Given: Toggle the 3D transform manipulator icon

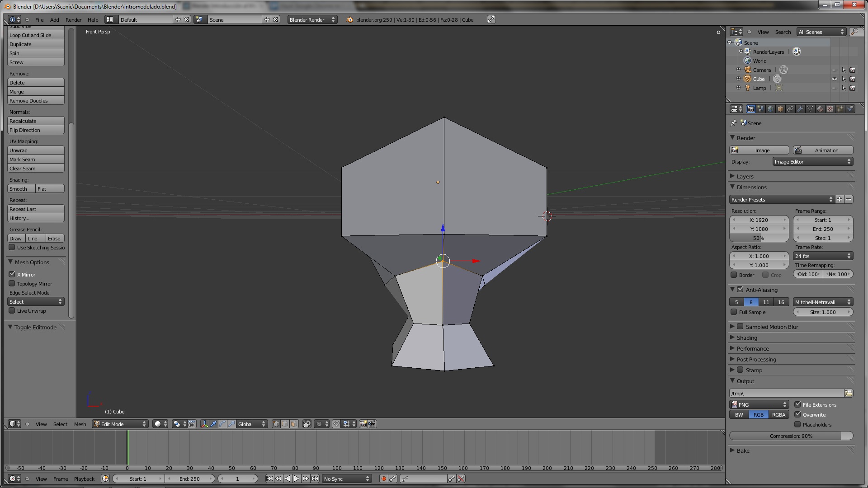Looking at the screenshot, I should pos(204,424).
